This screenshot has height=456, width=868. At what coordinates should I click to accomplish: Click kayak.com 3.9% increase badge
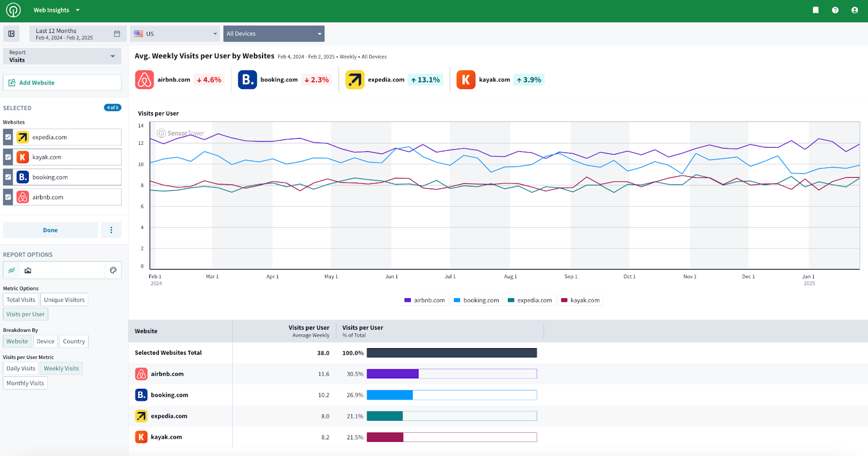(529, 80)
